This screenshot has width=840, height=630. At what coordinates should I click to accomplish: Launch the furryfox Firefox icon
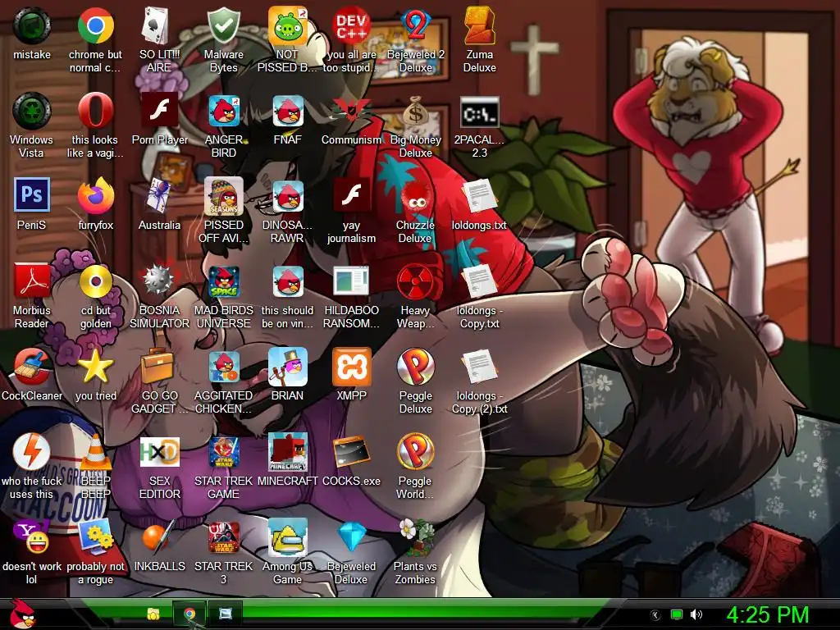95,196
